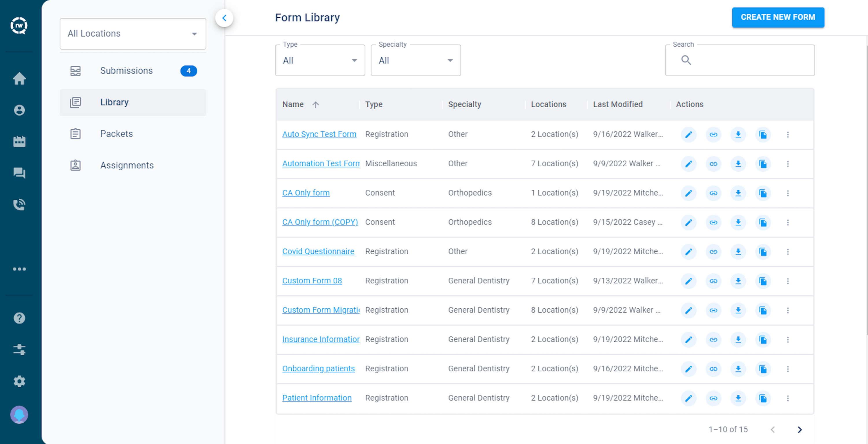This screenshot has height=444, width=868.
Task: Click the Create New Form button
Action: 778,17
